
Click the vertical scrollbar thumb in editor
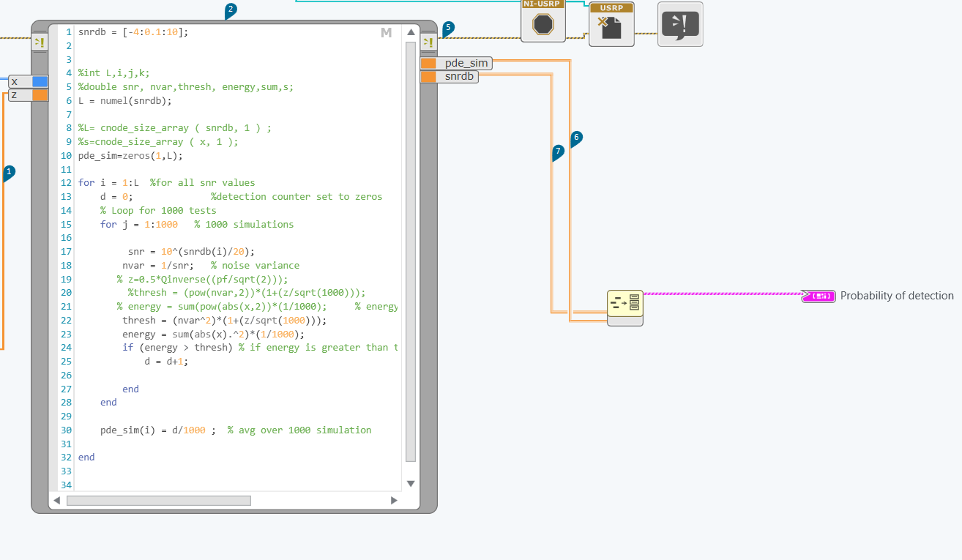pyautogui.click(x=411, y=252)
